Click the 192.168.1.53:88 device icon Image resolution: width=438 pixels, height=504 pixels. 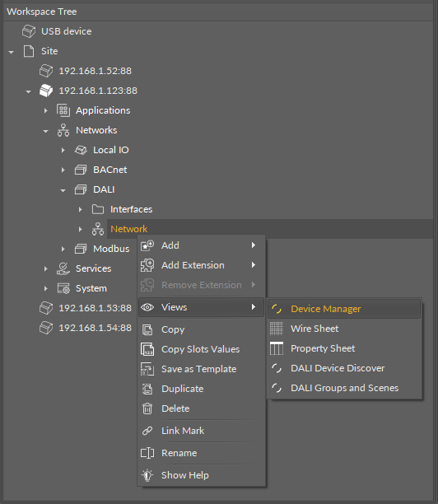(46, 308)
